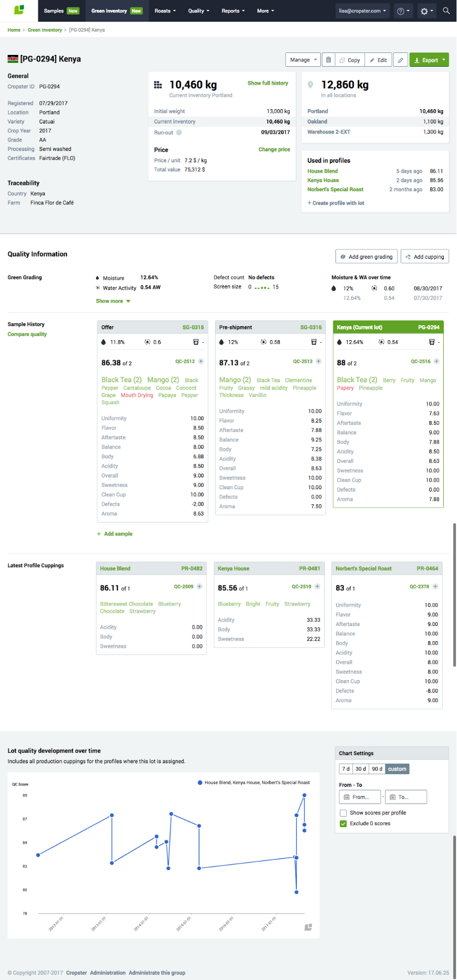Open the Manage dropdown
The width and height of the screenshot is (457, 980).
(303, 60)
